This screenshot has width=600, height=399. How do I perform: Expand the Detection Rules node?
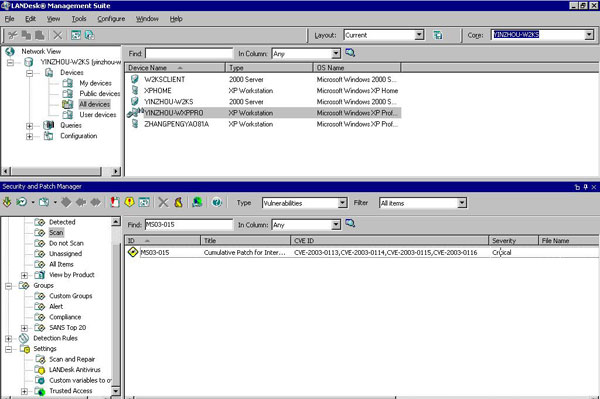click(8, 339)
